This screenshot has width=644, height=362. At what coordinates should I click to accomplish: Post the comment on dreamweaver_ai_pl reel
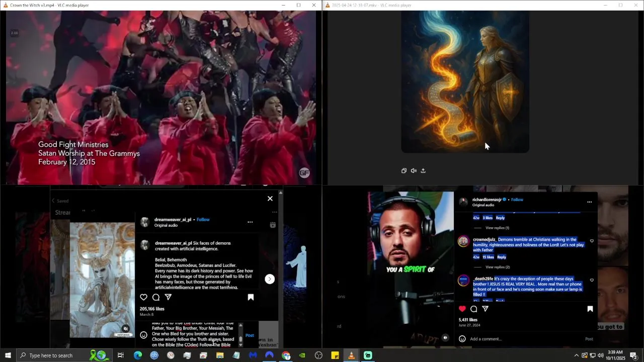pos(250,335)
